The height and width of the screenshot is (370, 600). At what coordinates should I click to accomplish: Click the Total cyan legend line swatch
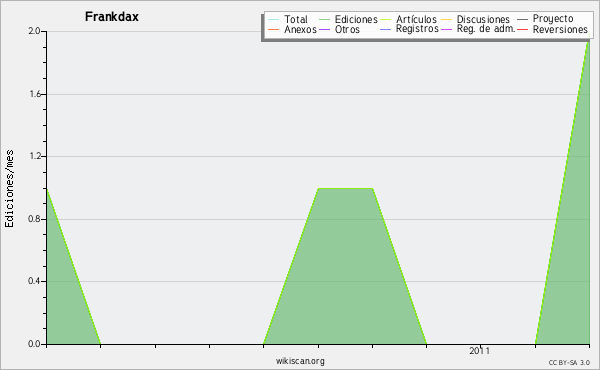click(x=274, y=19)
